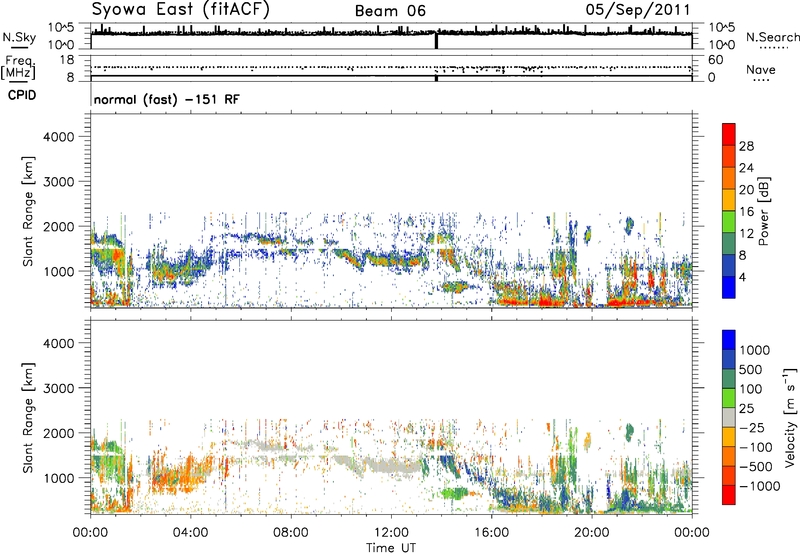
Task: Pick the red segment of Velocity colorbar
Action: [729, 495]
